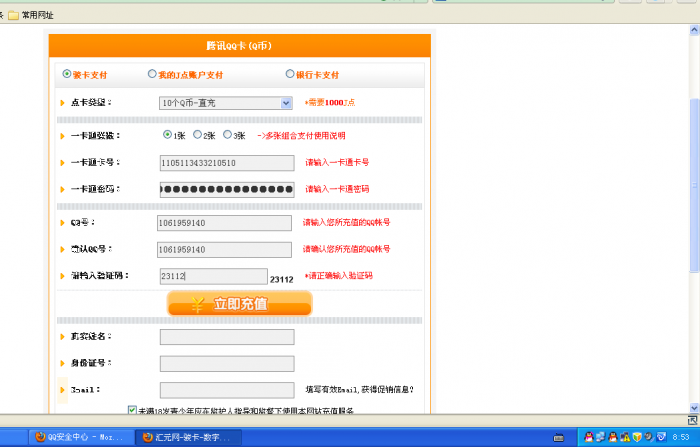
Task: Open the 多张组合支付使用说明 link
Action: click(301, 136)
